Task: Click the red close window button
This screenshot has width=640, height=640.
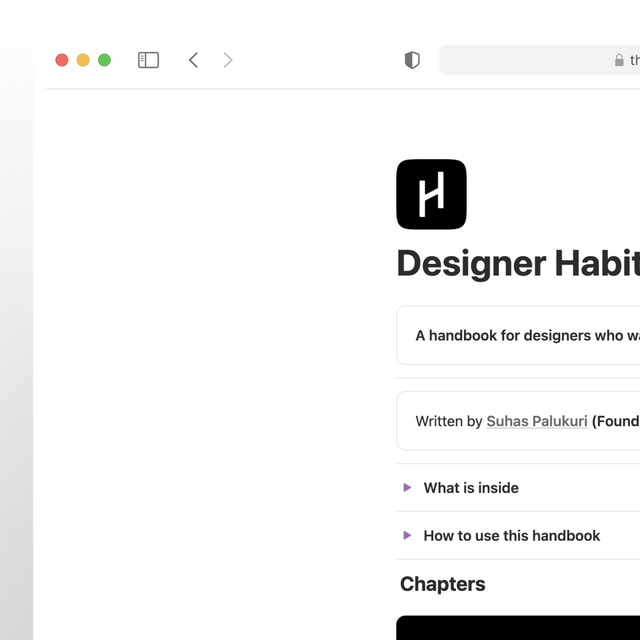Action: (62, 60)
